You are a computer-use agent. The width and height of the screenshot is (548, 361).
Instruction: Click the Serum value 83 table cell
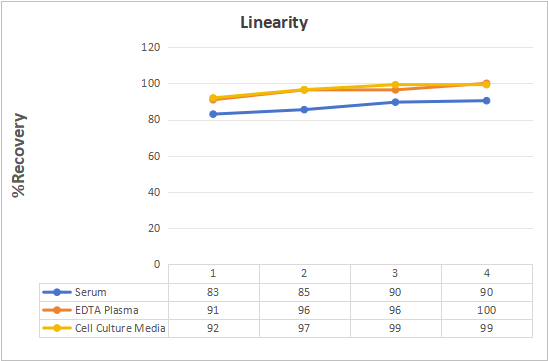coord(214,292)
